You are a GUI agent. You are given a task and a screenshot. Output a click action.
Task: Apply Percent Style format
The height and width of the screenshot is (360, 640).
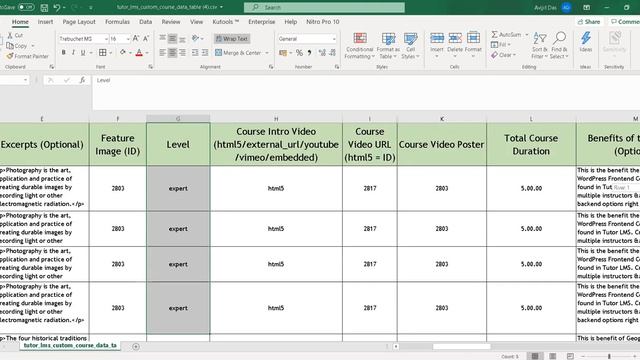[x=299, y=53]
